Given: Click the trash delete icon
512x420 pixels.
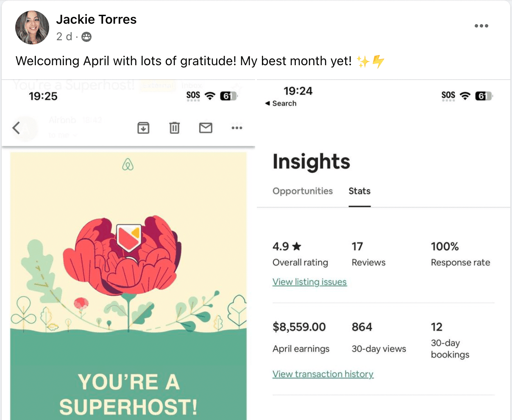Looking at the screenshot, I should (x=174, y=127).
